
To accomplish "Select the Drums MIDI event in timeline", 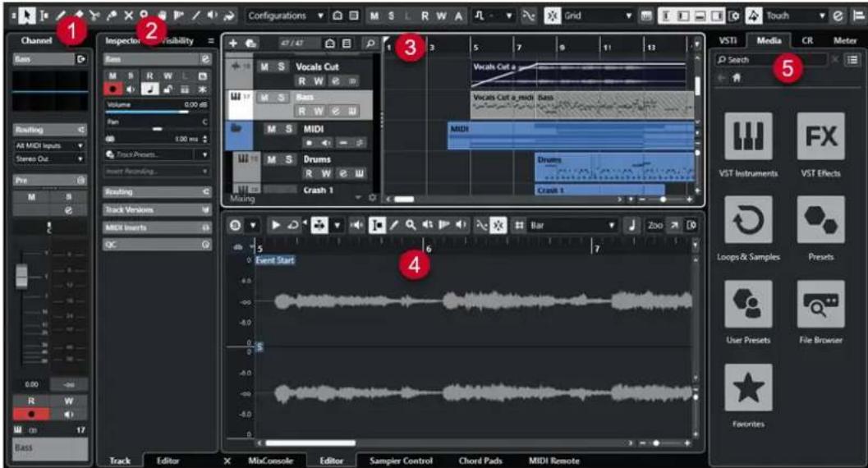I will pos(614,167).
